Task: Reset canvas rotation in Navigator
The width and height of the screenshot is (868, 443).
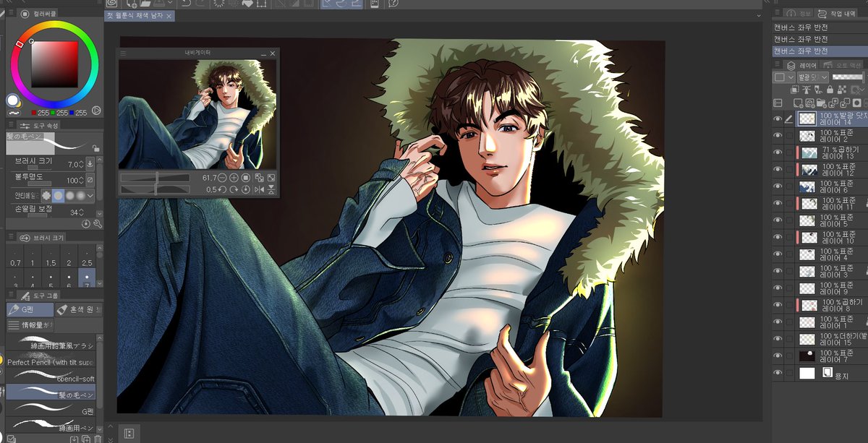Action: pyautogui.click(x=245, y=189)
